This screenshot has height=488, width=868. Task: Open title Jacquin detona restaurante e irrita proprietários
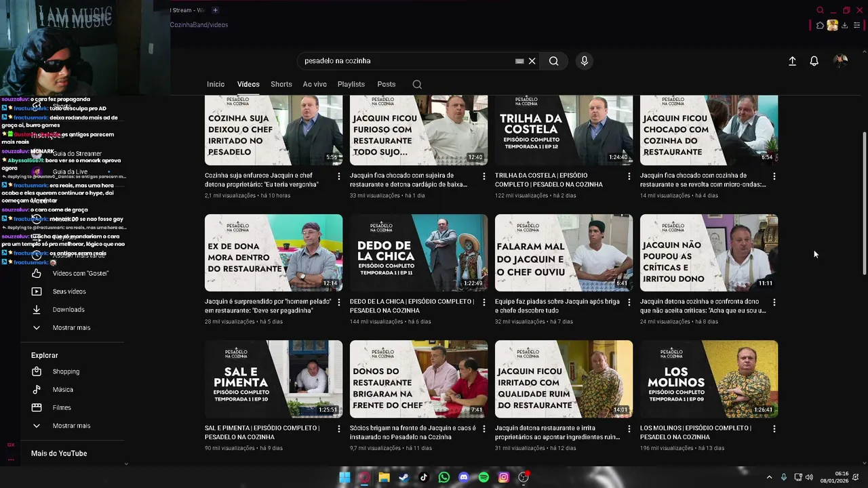(x=557, y=432)
